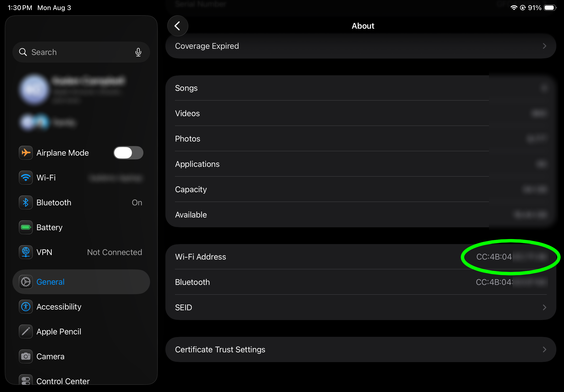Open Camera settings icon
This screenshot has width=564, height=392.
(26, 356)
